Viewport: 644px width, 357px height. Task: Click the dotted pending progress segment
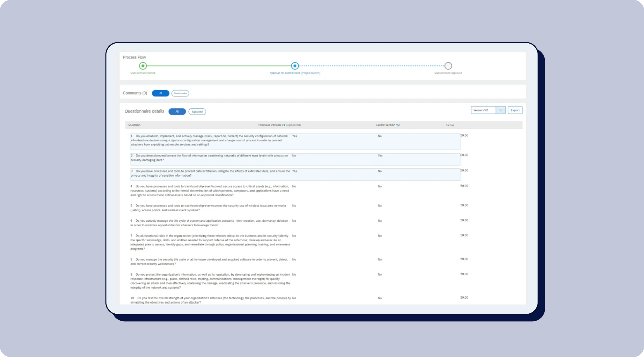point(371,66)
